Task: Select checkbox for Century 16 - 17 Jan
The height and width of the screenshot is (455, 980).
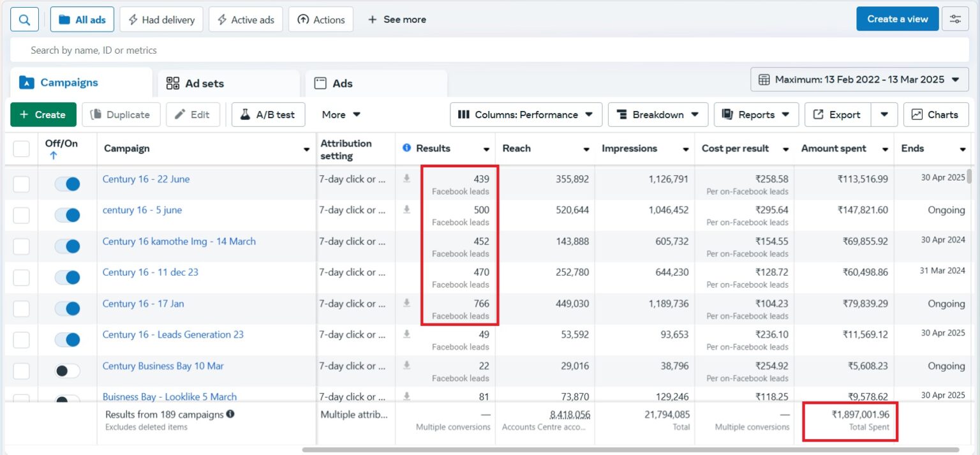Action: click(x=22, y=309)
